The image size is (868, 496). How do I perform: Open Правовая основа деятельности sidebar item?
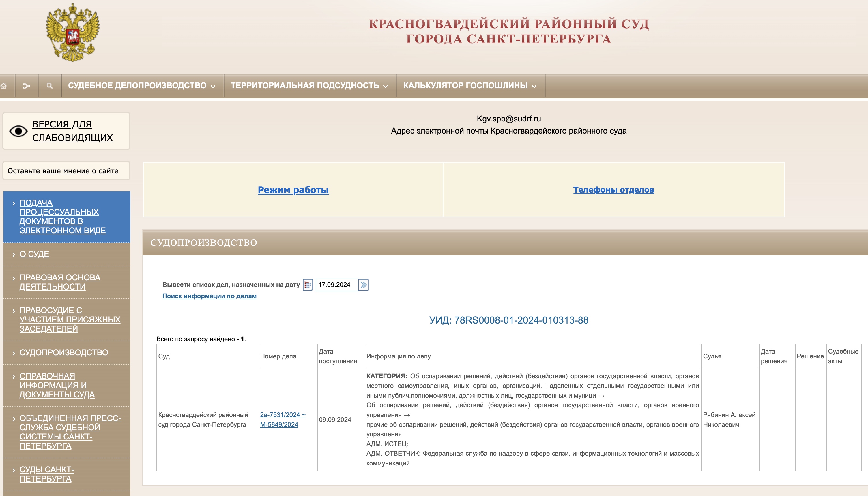tap(60, 282)
